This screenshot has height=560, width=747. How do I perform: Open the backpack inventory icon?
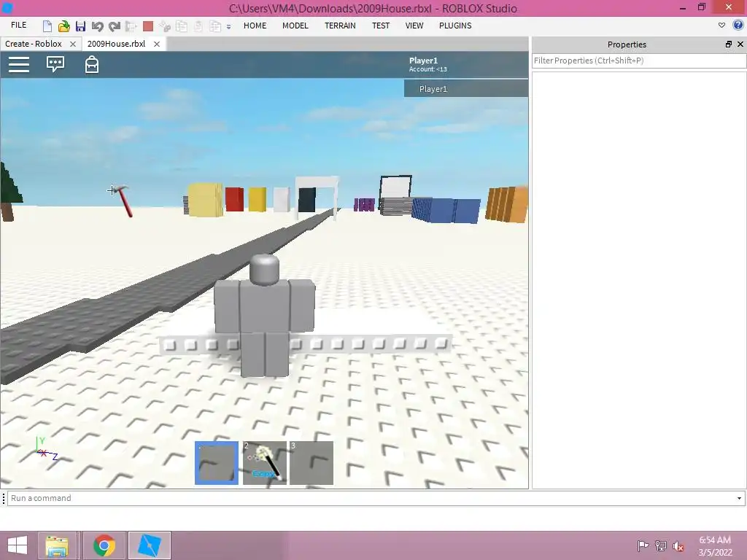[92, 64]
